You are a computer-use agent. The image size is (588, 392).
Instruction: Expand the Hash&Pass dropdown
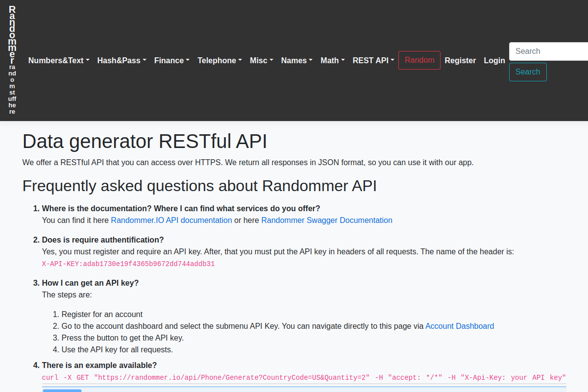[122, 60]
